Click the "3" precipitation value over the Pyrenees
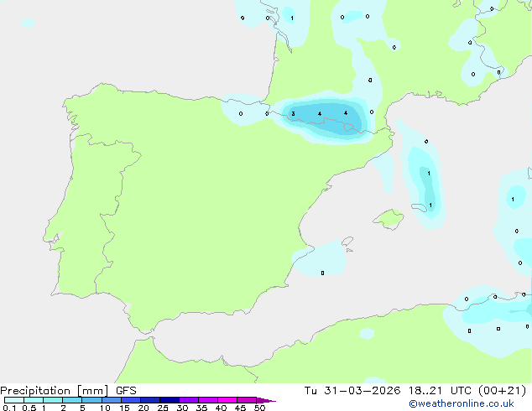Screen dimensions: 532x411 pos(293,113)
